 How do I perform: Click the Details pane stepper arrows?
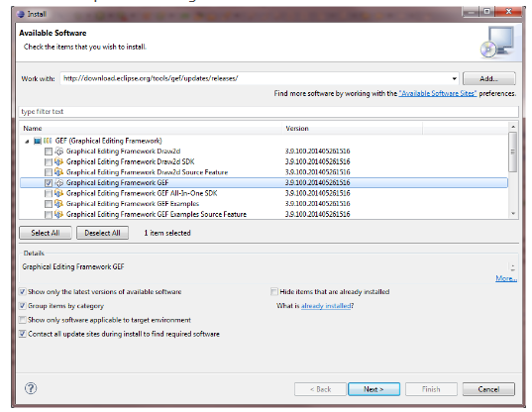[x=512, y=267]
